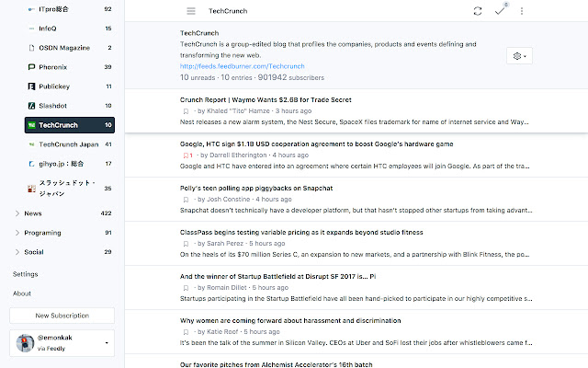This screenshot has height=368, width=588.
Task: Open Google HTC cooperation agreement article
Action: (316, 144)
